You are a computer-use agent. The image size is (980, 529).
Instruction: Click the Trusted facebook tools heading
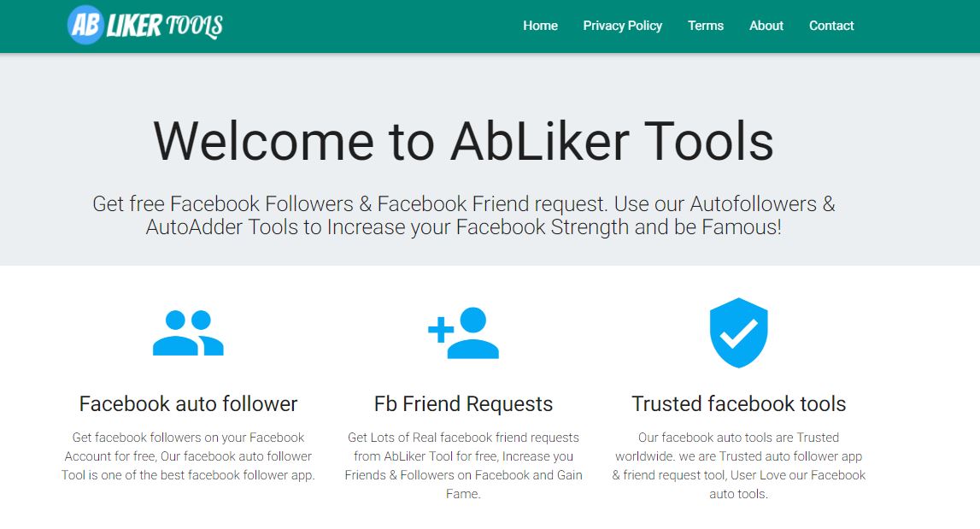[738, 403]
